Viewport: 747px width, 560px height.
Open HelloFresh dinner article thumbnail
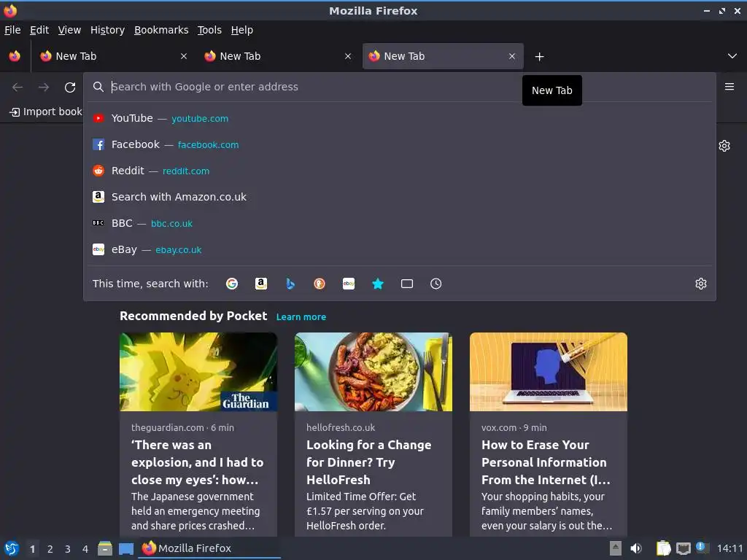(373, 372)
